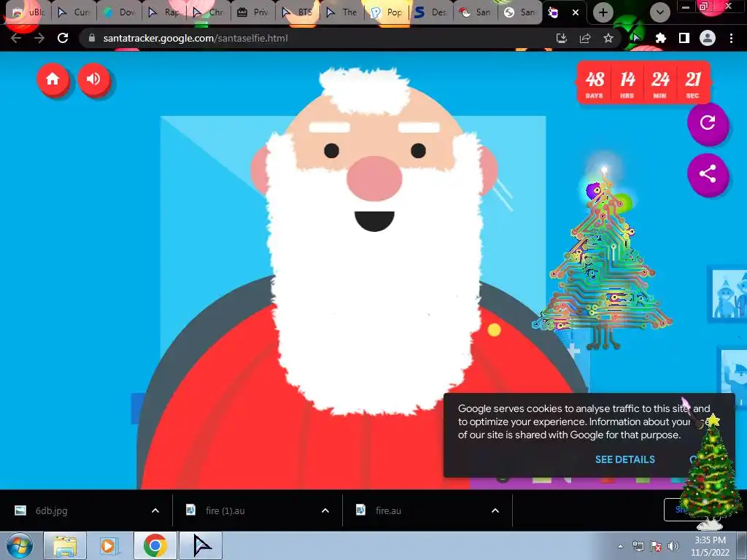Show hidden system tray icons arrow
The width and height of the screenshot is (747, 560).
(x=620, y=546)
